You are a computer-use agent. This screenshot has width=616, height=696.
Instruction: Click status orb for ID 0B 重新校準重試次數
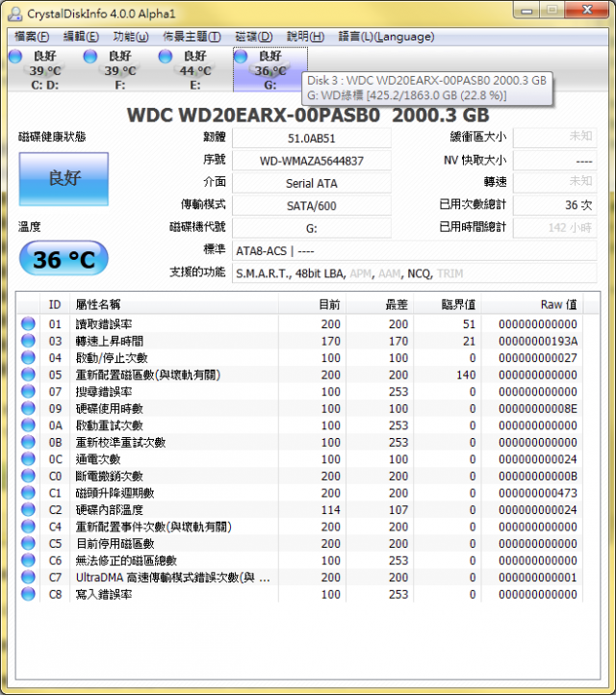[28, 442]
